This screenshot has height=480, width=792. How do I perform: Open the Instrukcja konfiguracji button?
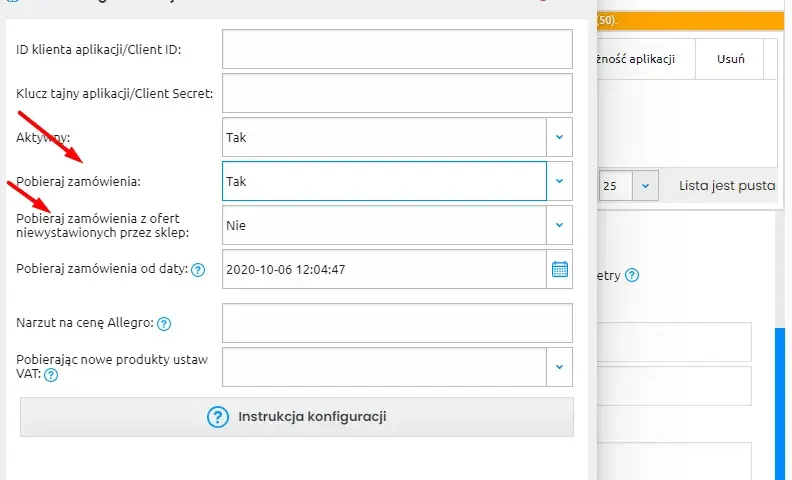pos(297,417)
